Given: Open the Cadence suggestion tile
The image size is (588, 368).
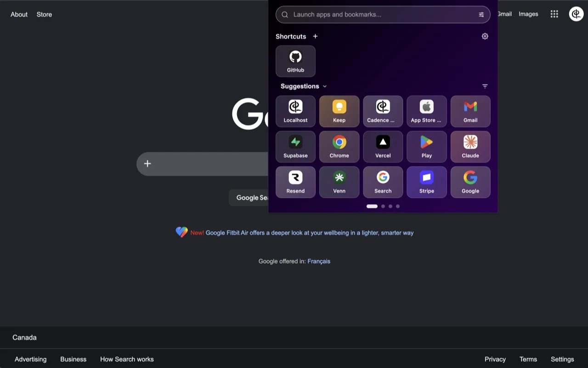Looking at the screenshot, I should 383,111.
